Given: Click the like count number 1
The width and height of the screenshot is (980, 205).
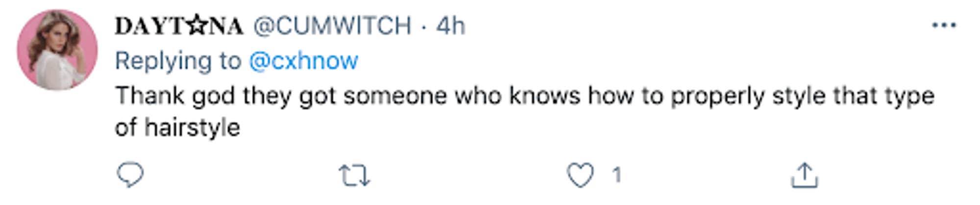Looking at the screenshot, I should [x=616, y=175].
